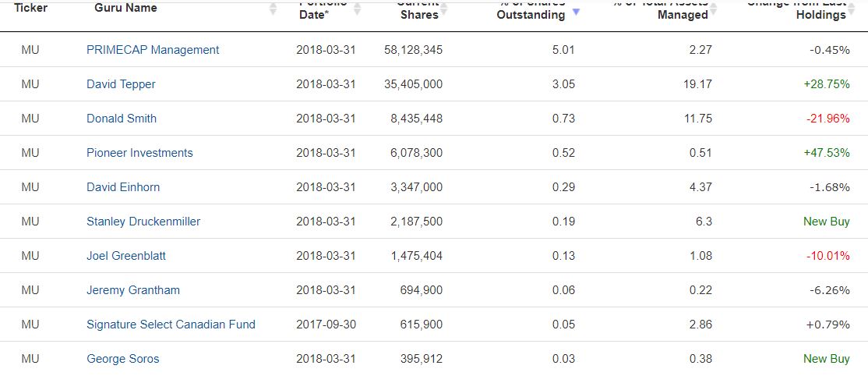Select shares value 3,347,000
The height and width of the screenshot is (376, 868).
pos(416,187)
